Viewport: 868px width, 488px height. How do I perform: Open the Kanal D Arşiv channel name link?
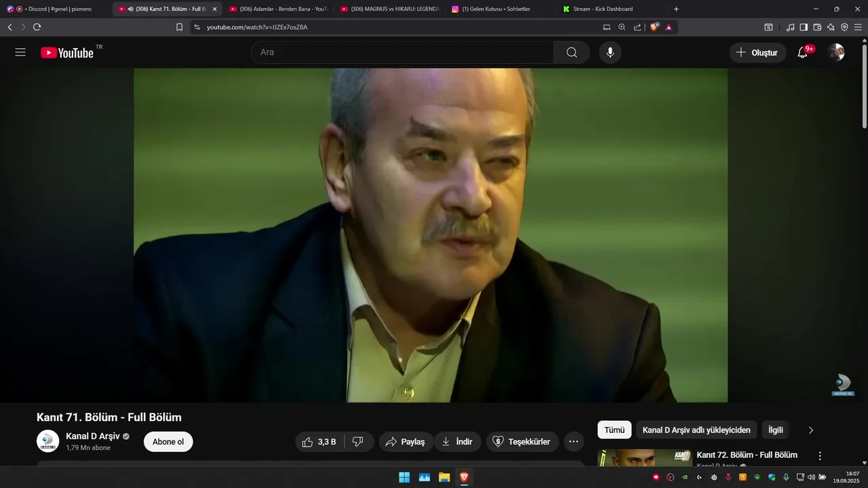92,436
